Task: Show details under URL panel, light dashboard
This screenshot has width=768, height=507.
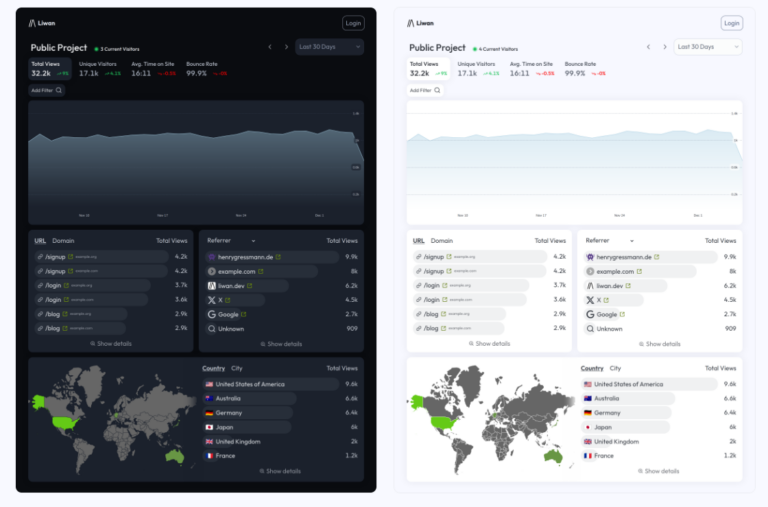Action: coord(489,344)
